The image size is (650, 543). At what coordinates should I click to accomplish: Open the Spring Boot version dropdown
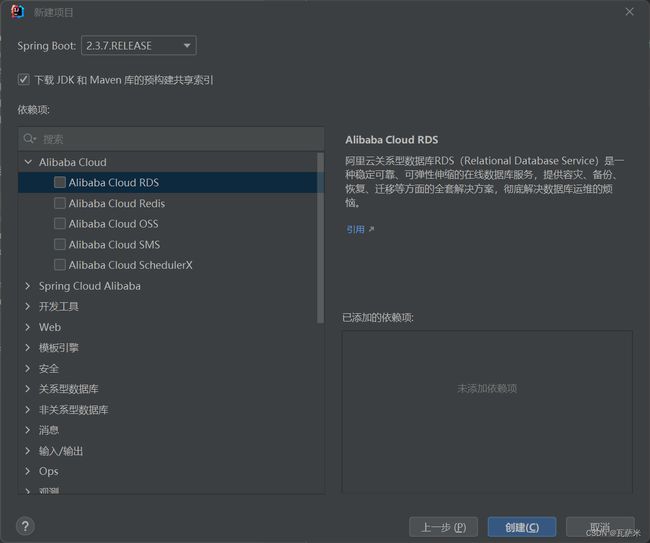coord(139,46)
